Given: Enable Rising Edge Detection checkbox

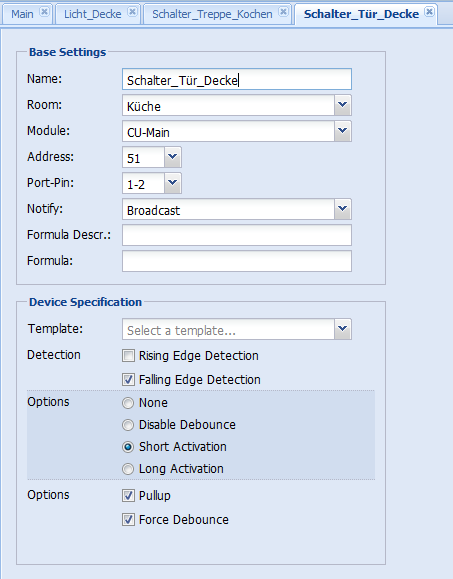Looking at the screenshot, I should coord(128,356).
